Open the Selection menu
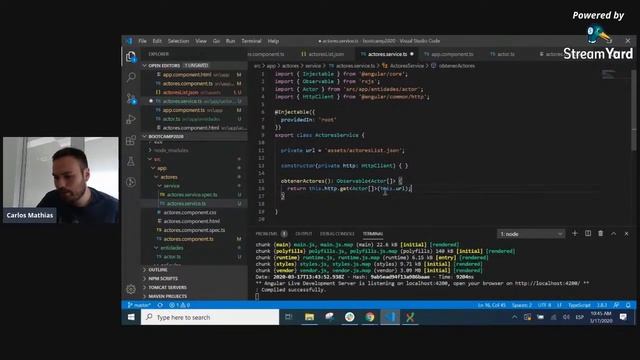This screenshot has height=360, width=640. click(x=178, y=41)
